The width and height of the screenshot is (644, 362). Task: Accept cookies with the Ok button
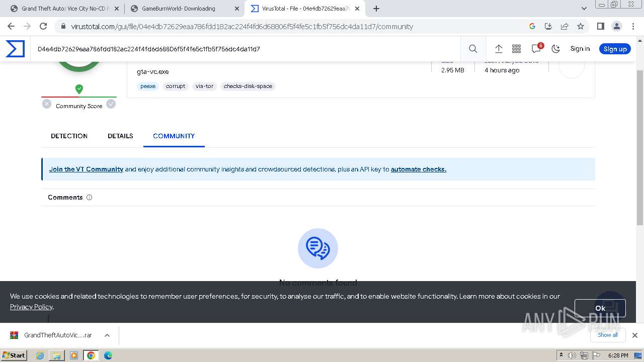(600, 308)
